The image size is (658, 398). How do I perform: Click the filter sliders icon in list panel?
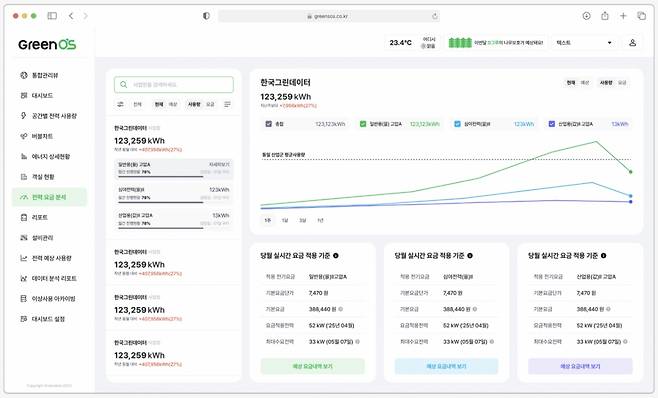tap(120, 104)
